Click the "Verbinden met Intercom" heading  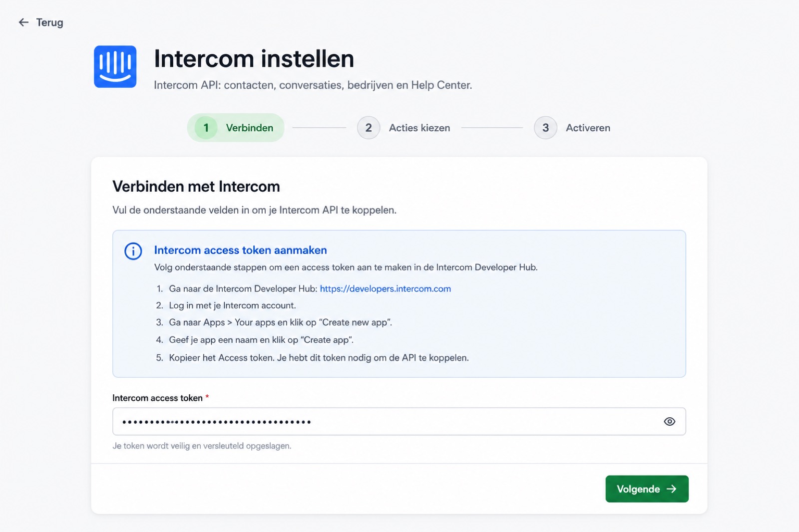(196, 186)
